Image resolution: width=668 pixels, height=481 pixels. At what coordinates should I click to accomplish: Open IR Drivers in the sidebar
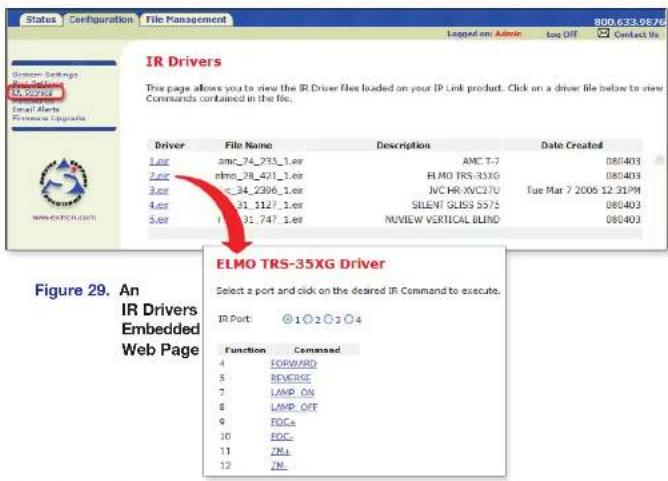point(33,92)
